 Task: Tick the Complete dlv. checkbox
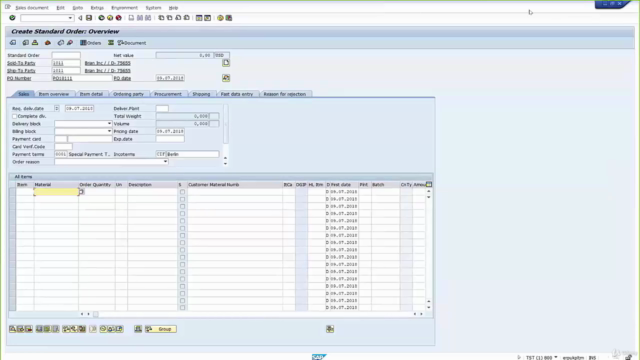(14, 116)
